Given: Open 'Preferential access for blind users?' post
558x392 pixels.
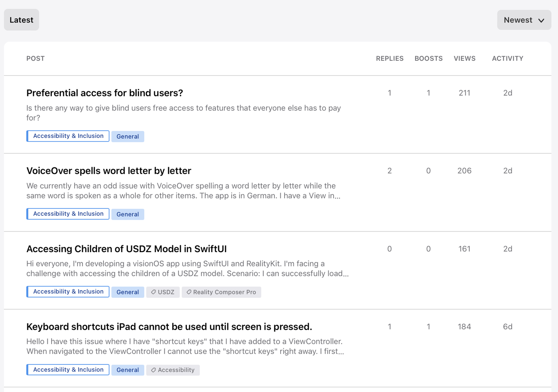Looking at the screenshot, I should pyautogui.click(x=105, y=93).
